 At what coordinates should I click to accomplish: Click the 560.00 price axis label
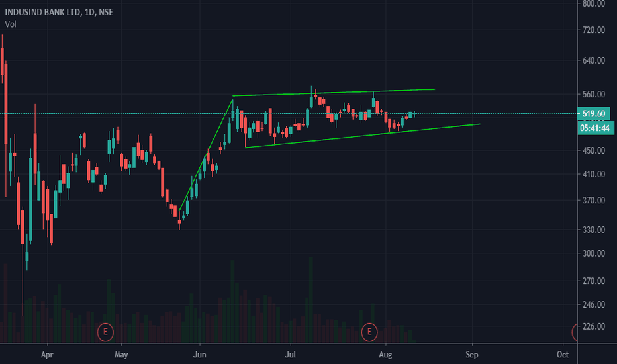point(594,94)
